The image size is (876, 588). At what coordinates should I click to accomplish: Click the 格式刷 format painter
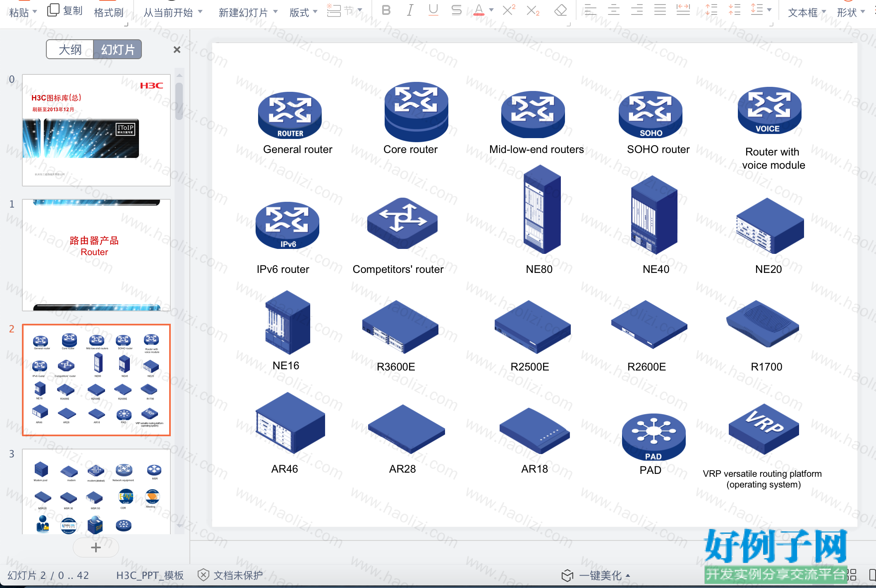109,13
